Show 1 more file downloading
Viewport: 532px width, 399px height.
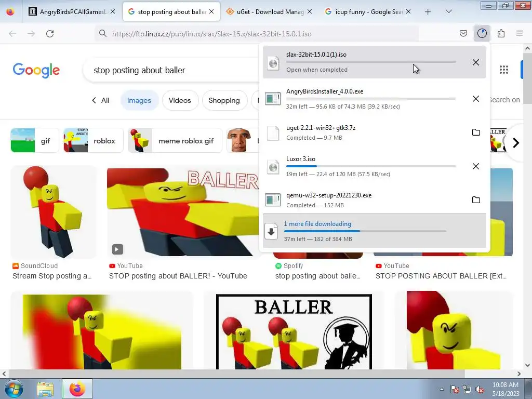(374, 231)
